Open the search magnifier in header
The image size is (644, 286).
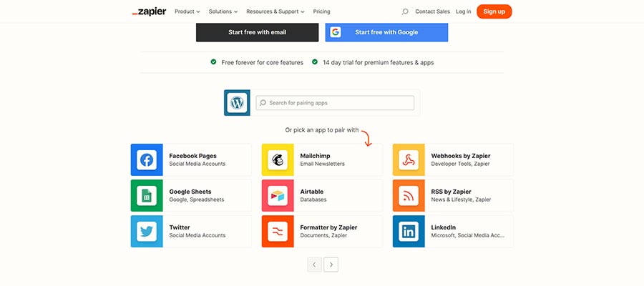(405, 11)
